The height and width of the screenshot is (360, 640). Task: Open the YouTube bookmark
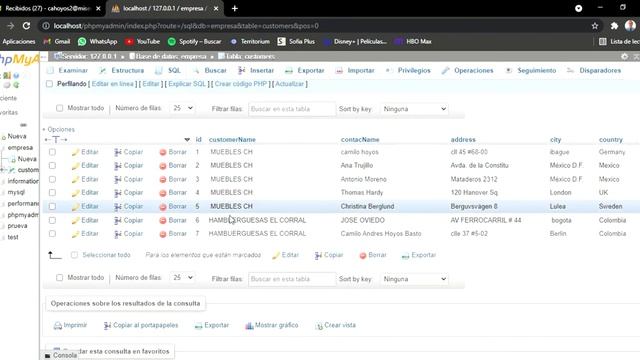[x=142, y=42]
